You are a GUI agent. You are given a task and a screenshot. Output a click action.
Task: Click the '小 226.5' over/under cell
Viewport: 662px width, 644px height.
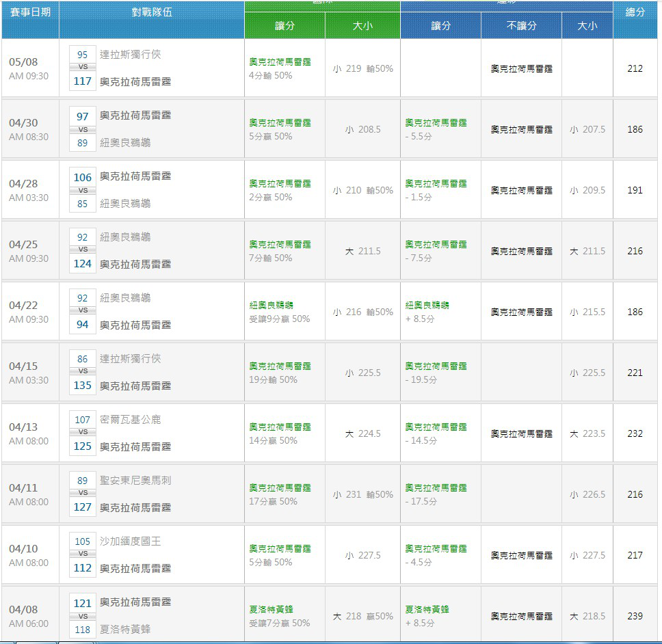(587, 494)
